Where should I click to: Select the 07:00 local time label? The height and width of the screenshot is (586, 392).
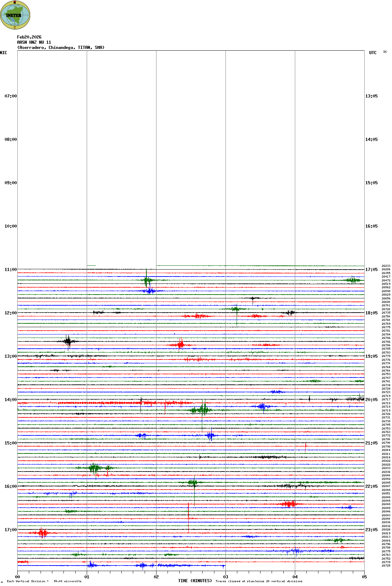10,96
